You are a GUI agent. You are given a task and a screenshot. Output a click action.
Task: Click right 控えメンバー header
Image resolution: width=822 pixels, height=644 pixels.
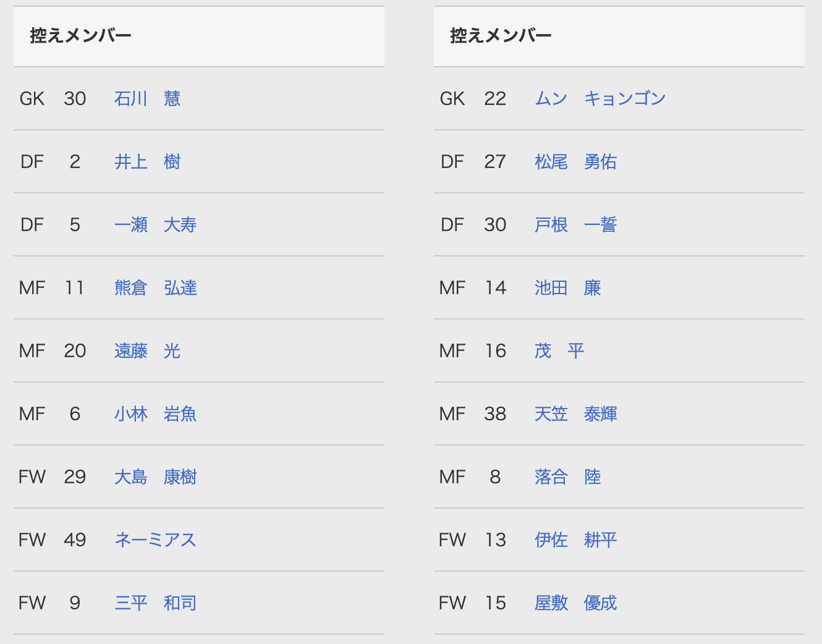coord(501,36)
